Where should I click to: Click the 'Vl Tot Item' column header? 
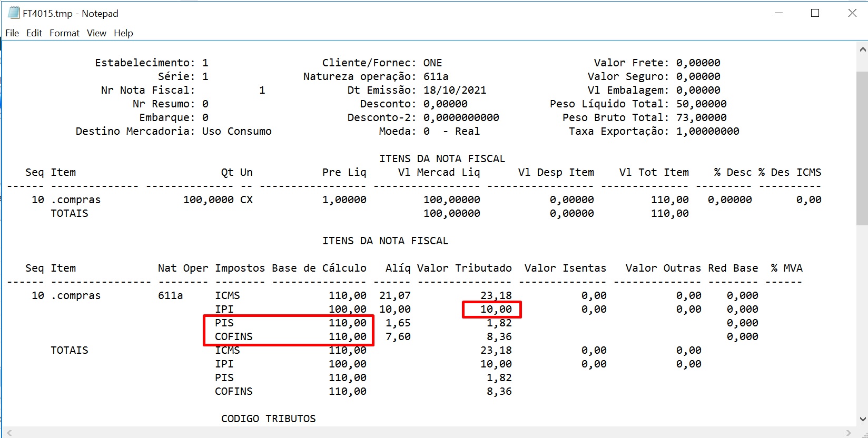[654, 172]
